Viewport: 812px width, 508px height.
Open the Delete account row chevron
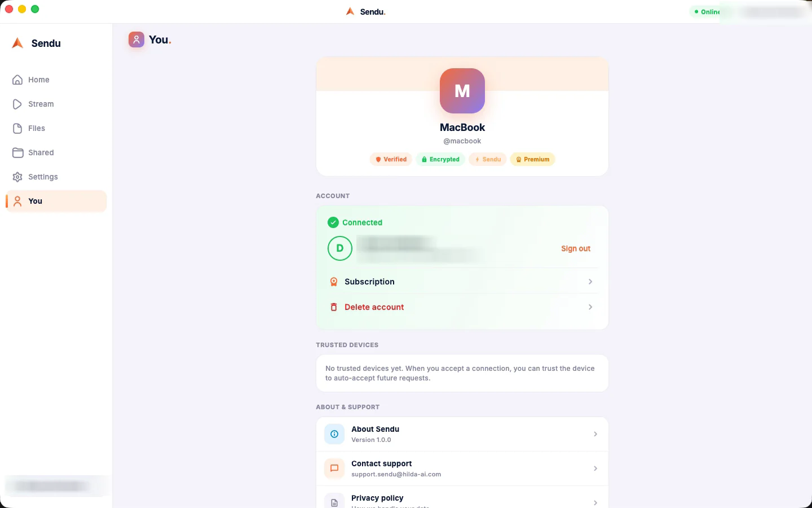590,307
